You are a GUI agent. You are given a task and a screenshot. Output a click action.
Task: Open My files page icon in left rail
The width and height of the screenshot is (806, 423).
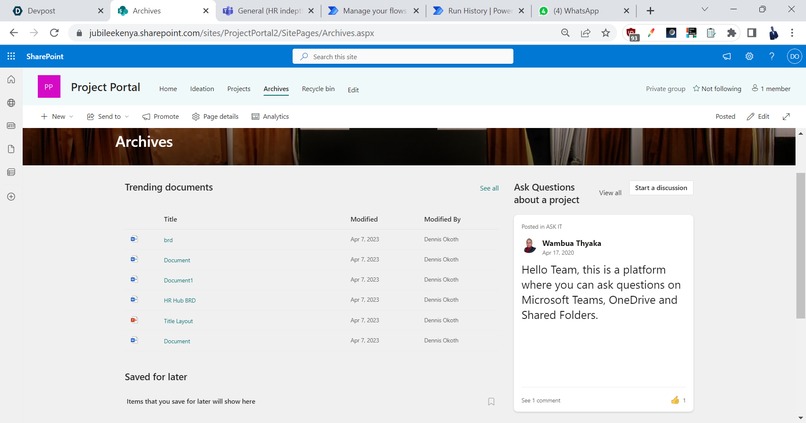coord(11,149)
